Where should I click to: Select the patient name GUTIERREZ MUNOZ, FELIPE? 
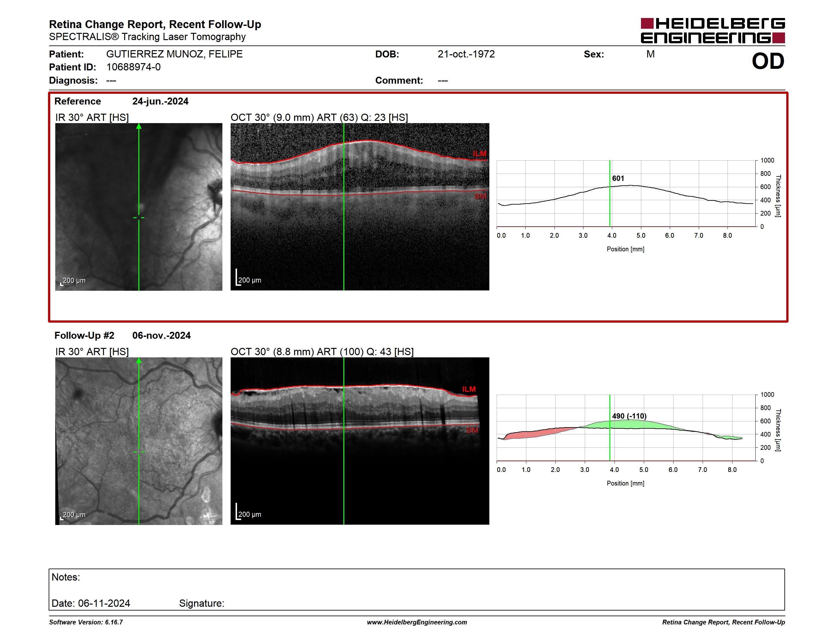(x=174, y=54)
